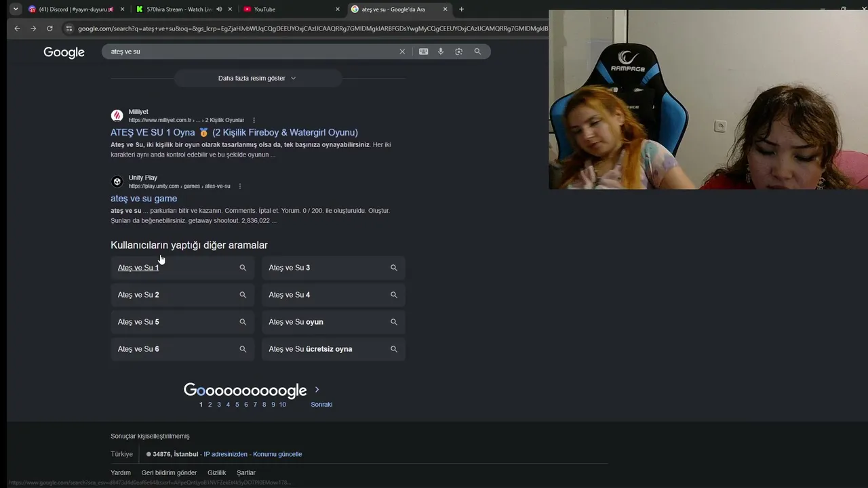Close the 570hira Stream tab

click(230, 9)
